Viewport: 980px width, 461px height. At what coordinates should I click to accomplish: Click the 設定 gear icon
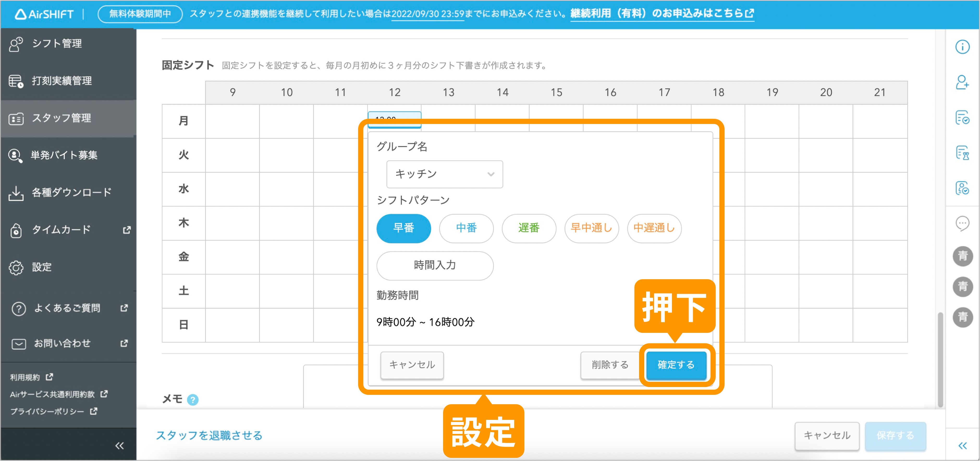click(16, 267)
